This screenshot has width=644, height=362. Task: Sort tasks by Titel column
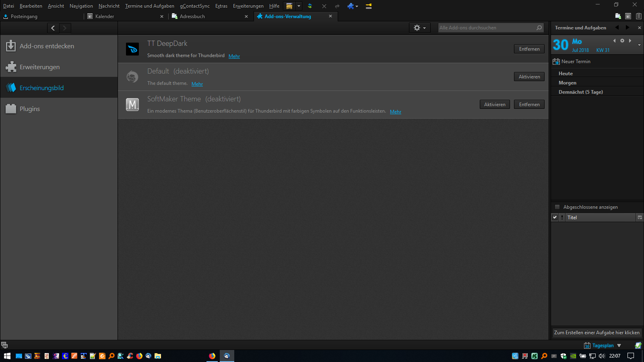tap(601, 217)
